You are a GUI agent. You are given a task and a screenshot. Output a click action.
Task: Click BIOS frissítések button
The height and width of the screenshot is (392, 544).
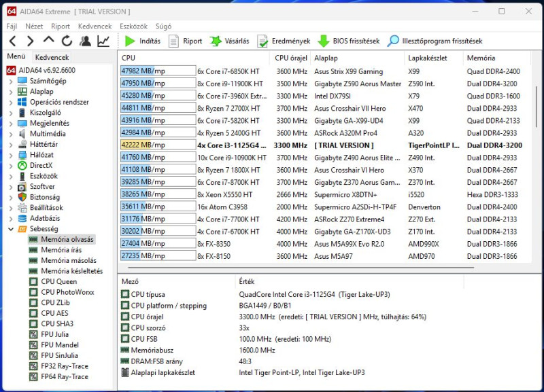(349, 41)
